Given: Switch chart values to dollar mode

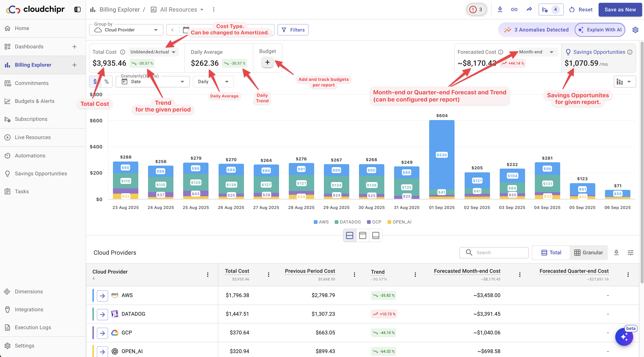Looking at the screenshot, I should click(x=95, y=81).
